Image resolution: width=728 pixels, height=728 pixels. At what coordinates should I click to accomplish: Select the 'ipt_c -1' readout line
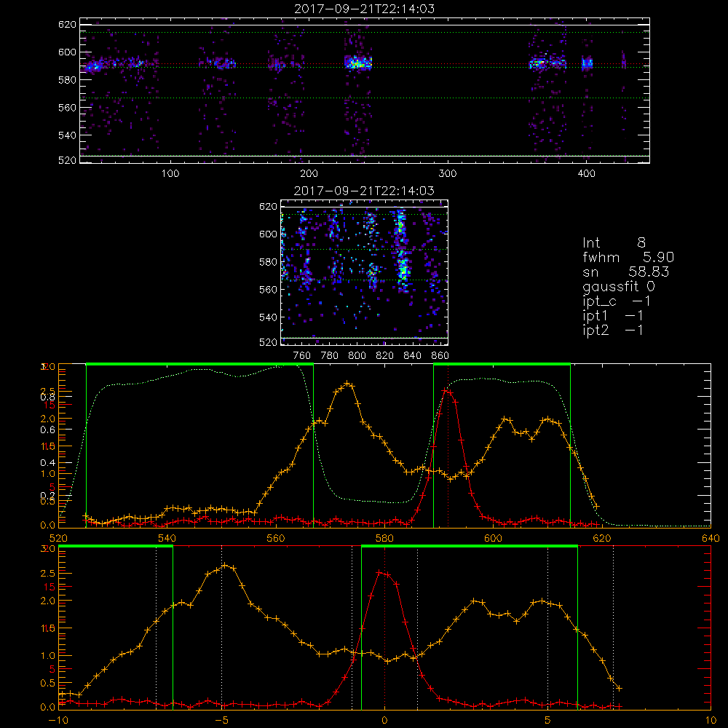tap(617, 301)
